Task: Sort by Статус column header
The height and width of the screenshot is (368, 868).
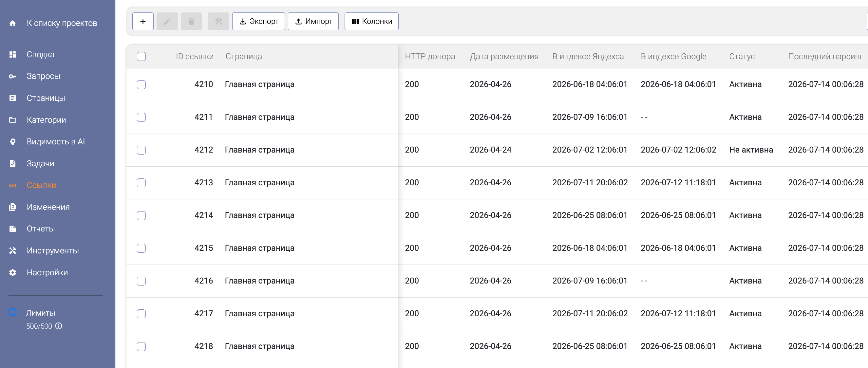Action: pos(742,57)
